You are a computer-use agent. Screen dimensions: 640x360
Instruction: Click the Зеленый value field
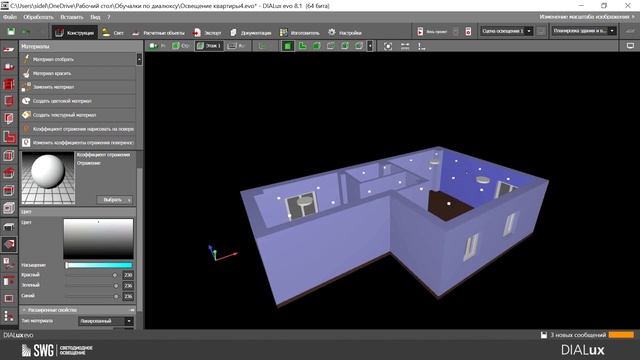128,286
